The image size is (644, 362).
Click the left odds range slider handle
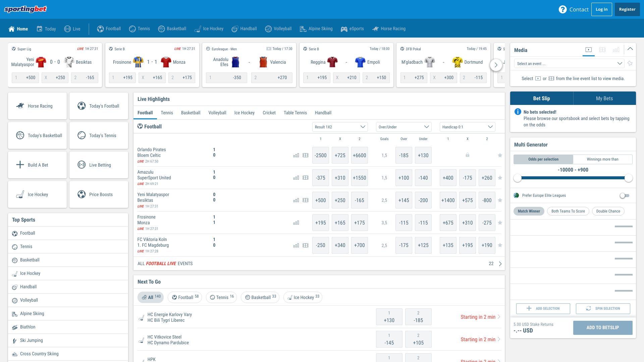[518, 178]
